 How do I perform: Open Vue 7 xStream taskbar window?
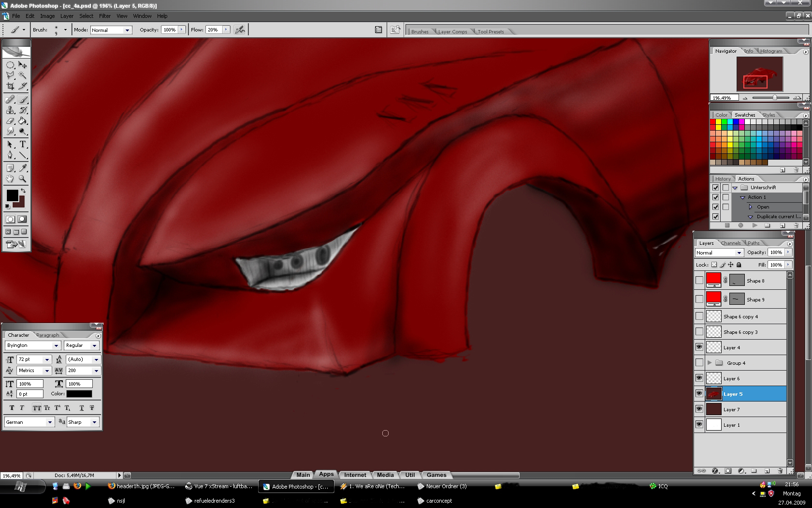(219, 486)
